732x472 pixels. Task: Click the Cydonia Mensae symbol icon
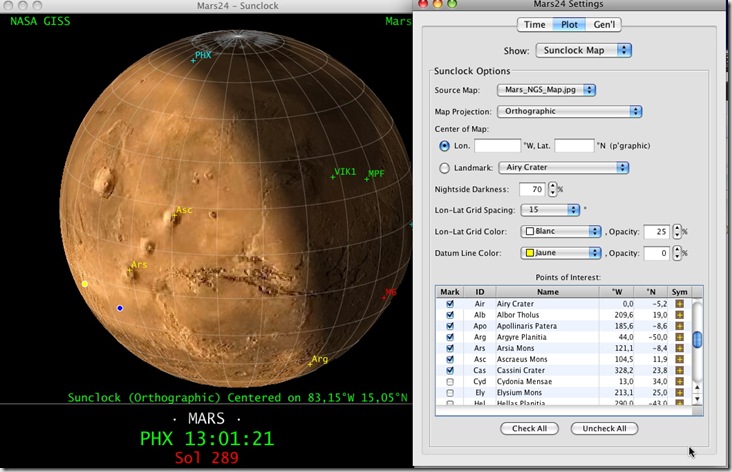coord(679,381)
